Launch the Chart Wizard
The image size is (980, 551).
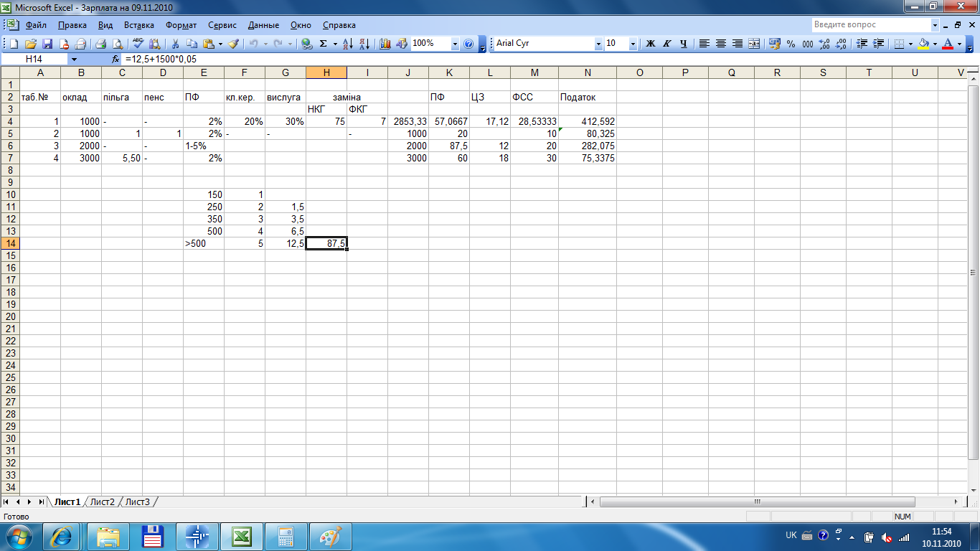(x=386, y=44)
